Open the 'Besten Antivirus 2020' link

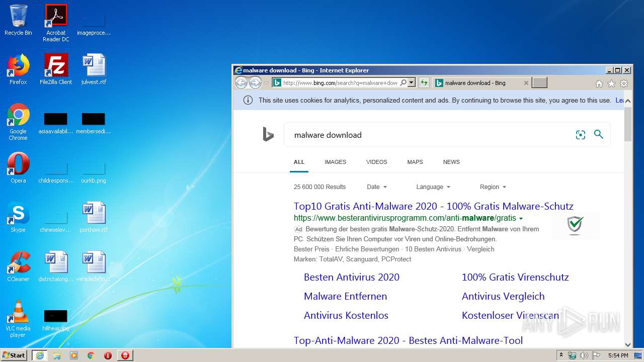click(352, 277)
